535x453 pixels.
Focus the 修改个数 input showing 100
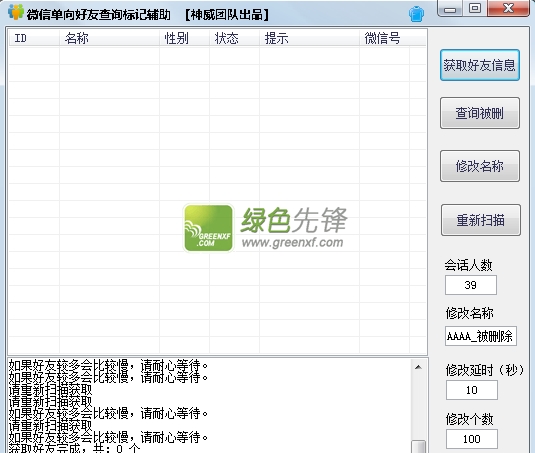(x=472, y=439)
